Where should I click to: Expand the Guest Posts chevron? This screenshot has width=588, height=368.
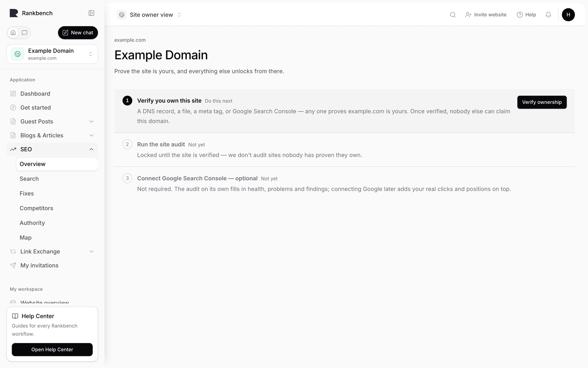[x=91, y=122]
